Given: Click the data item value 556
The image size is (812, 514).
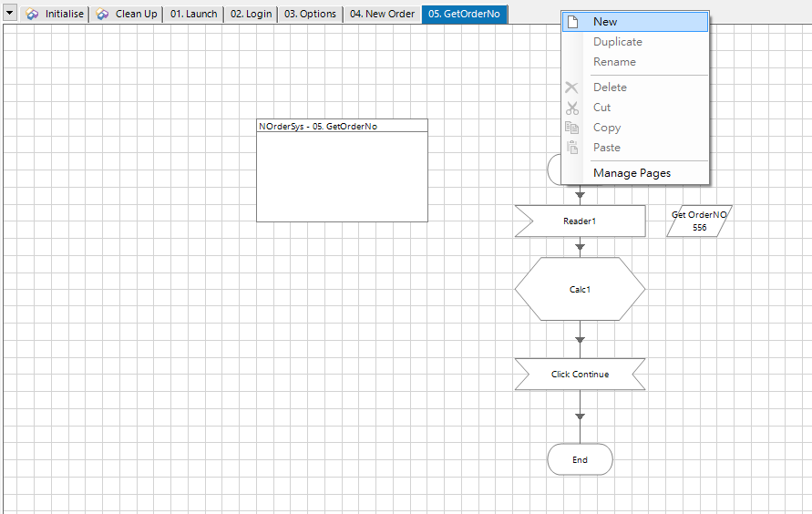Looking at the screenshot, I should click(x=700, y=228).
